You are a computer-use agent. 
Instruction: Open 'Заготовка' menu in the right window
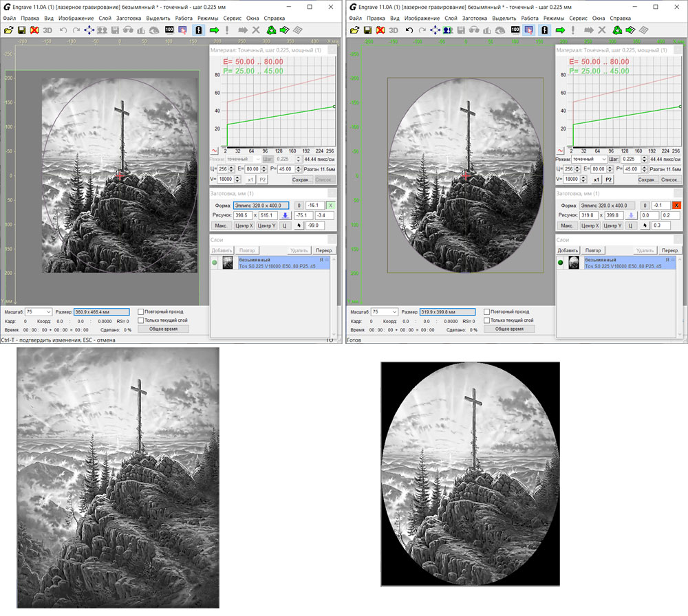click(475, 18)
